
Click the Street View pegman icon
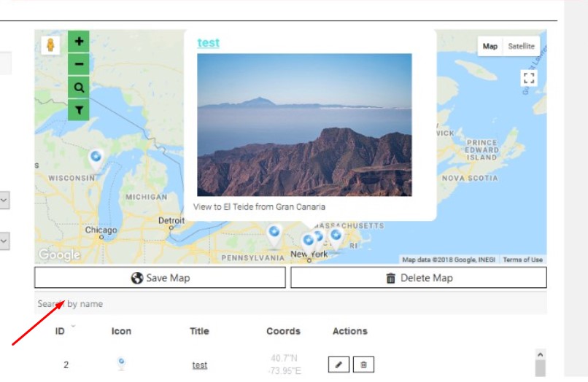pos(50,45)
